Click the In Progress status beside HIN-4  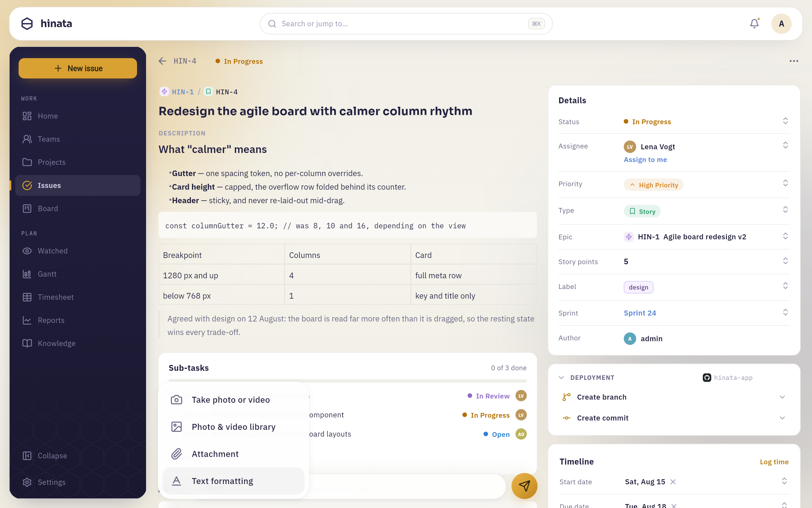239,61
